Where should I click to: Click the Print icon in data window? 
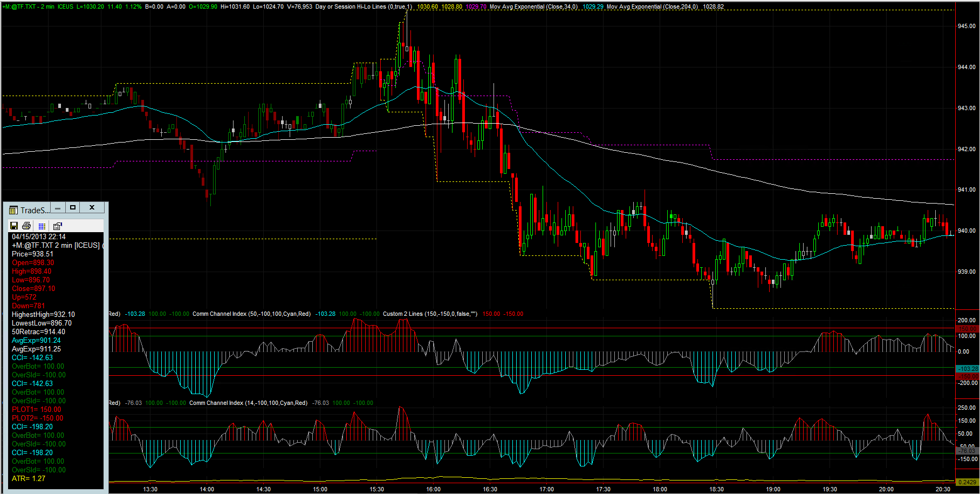(x=26, y=226)
